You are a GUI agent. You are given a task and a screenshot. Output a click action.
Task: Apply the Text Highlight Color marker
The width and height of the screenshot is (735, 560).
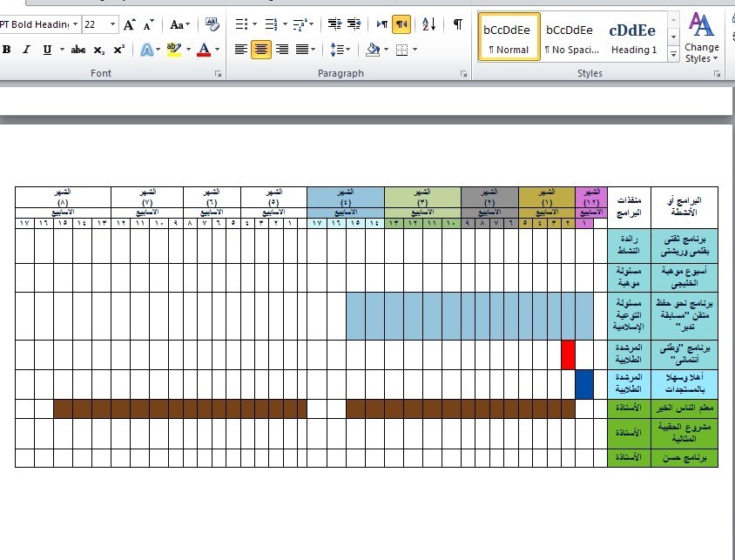coord(174,49)
